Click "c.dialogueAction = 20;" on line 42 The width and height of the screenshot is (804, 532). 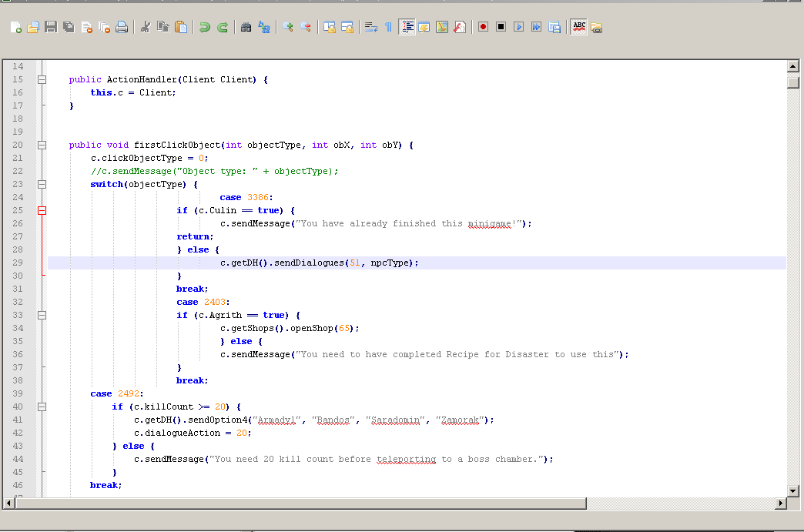click(x=193, y=433)
